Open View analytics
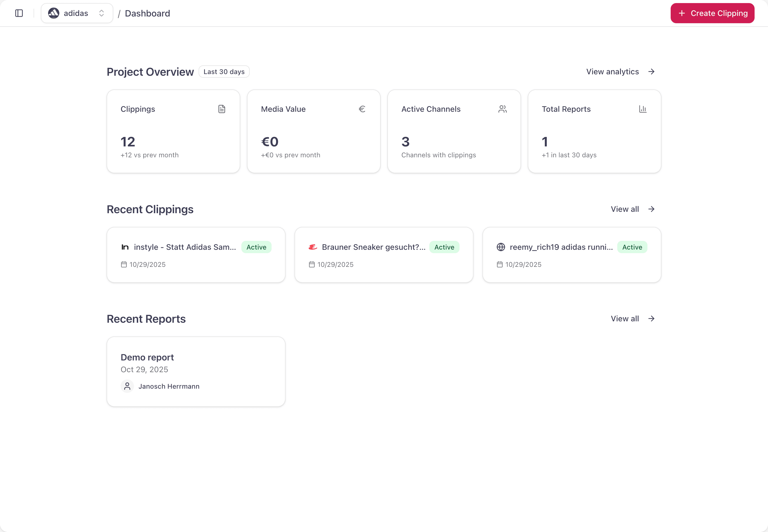This screenshot has width=768, height=532. (620, 71)
